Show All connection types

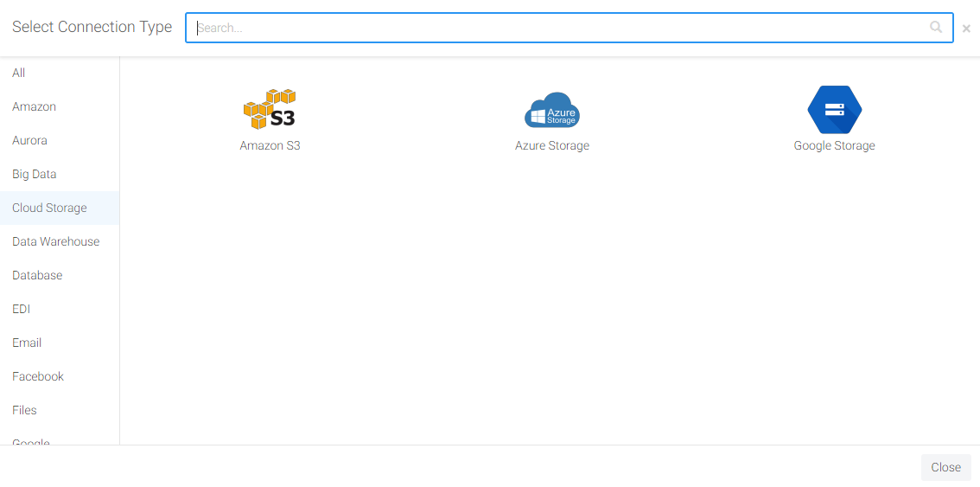(60, 73)
